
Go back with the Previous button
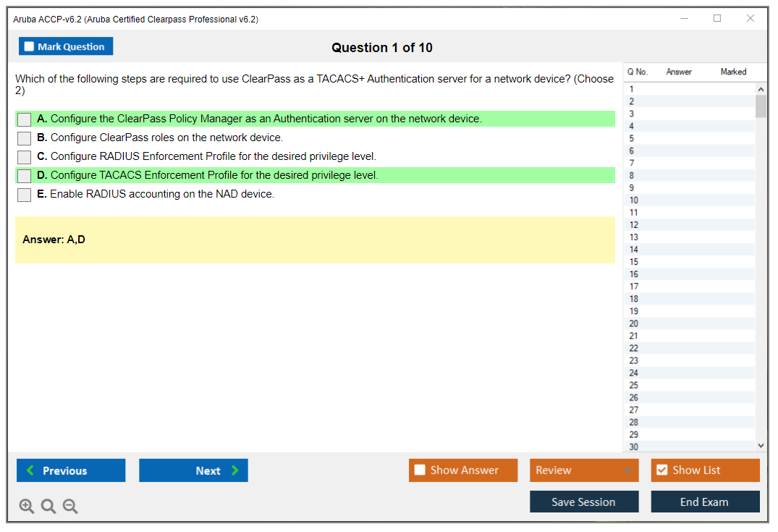coord(71,470)
